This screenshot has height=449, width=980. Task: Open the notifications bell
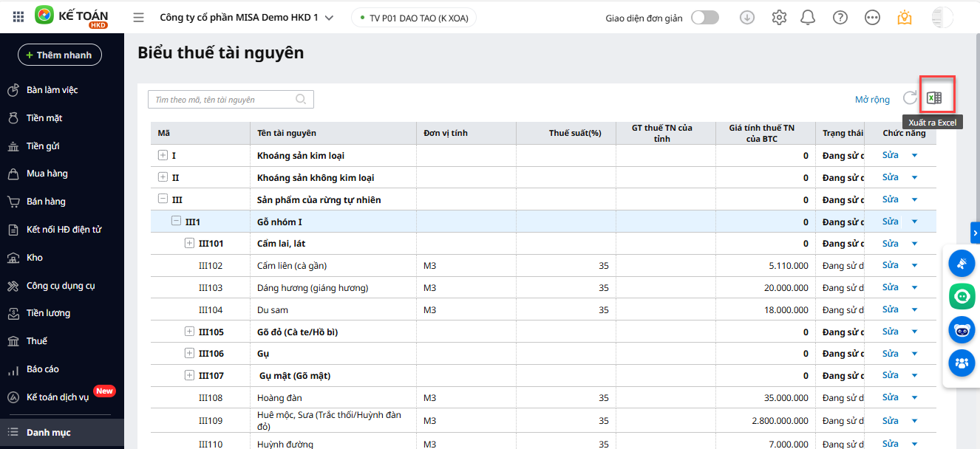coord(808,18)
